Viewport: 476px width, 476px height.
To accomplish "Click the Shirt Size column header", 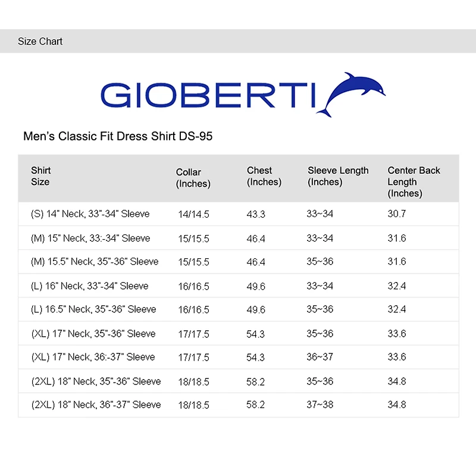I will (x=40, y=176).
